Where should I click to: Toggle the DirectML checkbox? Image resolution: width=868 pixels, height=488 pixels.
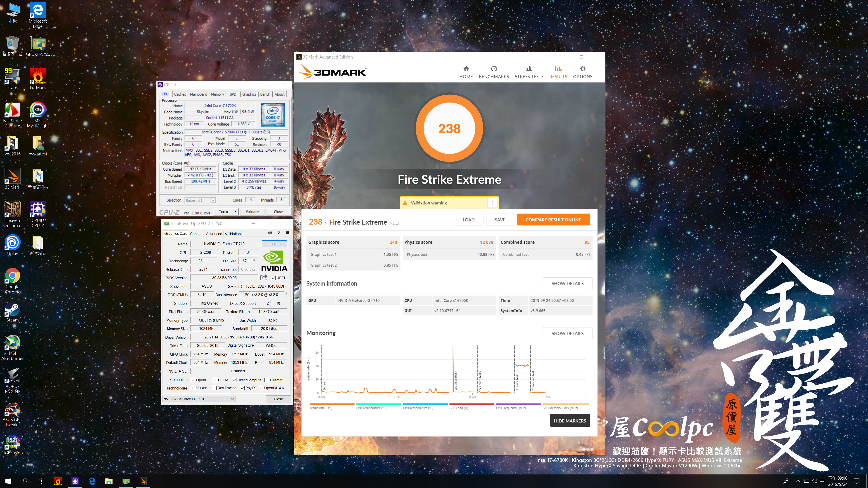point(267,380)
